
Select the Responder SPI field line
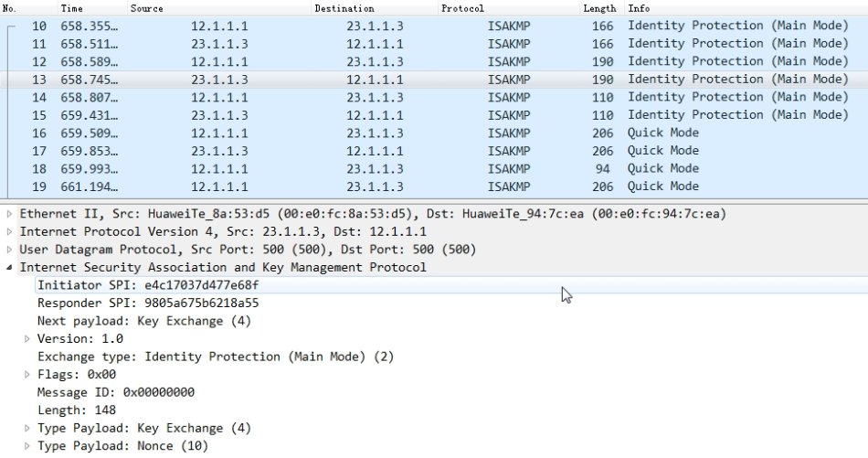(x=147, y=304)
